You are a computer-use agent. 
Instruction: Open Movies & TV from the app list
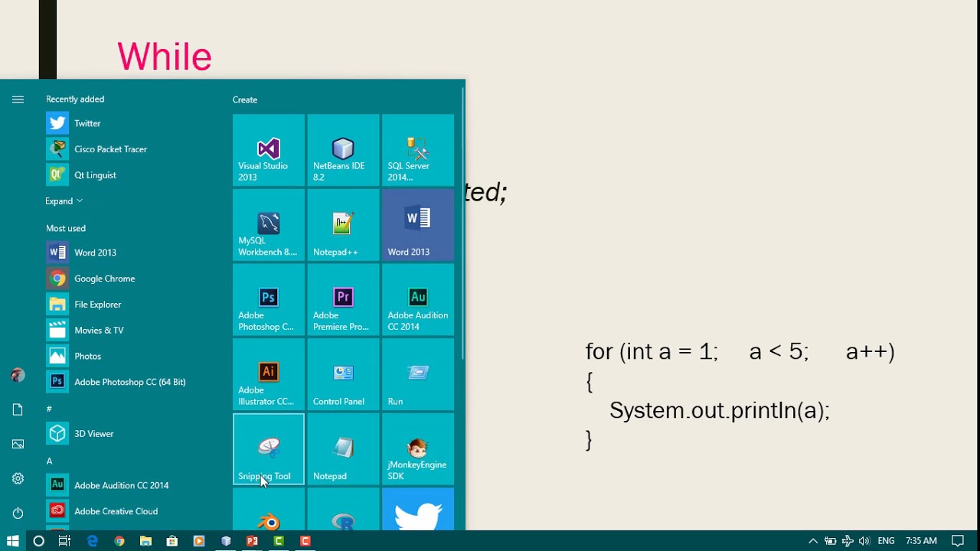coord(130,331)
